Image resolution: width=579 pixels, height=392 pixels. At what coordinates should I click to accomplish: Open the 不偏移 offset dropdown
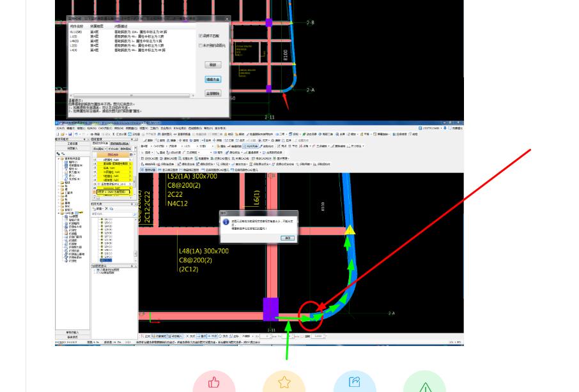pos(248,336)
